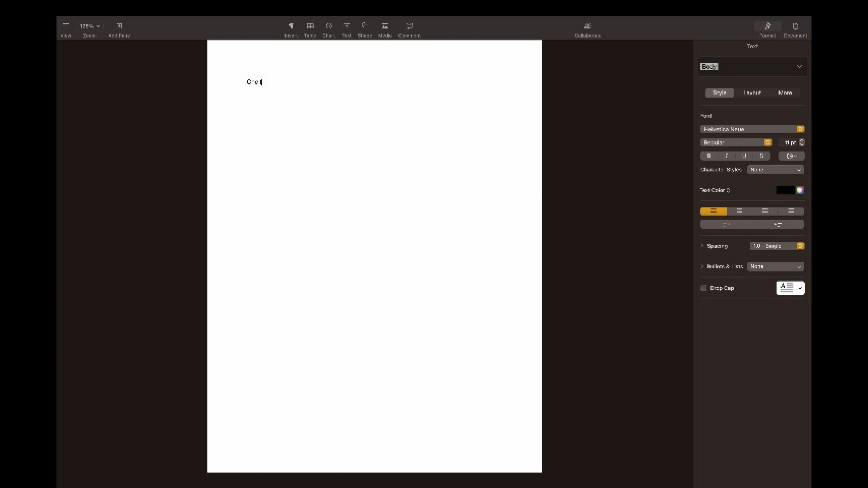The image size is (868, 488).
Task: Open the Regular font weight dropdown
Action: click(736, 142)
